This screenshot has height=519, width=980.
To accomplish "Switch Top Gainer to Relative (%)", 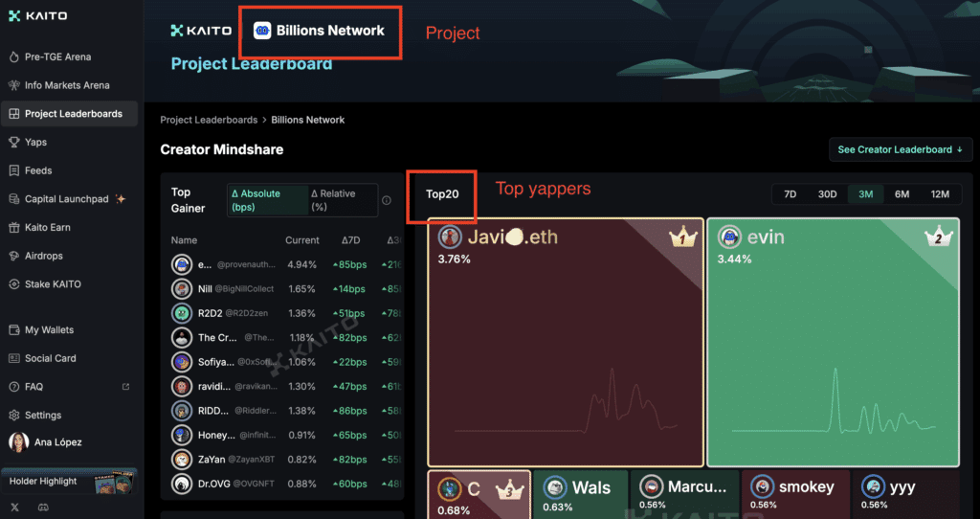I will 342,199.
